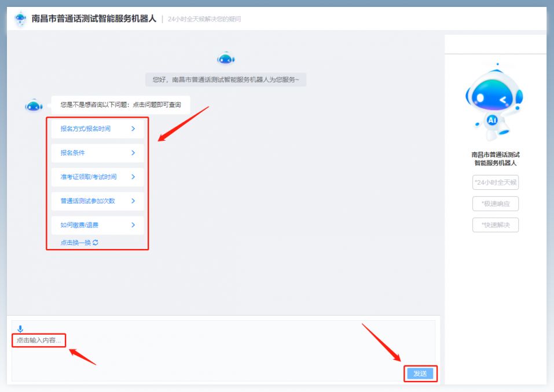554x392 pixels.
Task: Click the header subtitle 24小时全天候解决您的疑问
Action: pos(204,19)
